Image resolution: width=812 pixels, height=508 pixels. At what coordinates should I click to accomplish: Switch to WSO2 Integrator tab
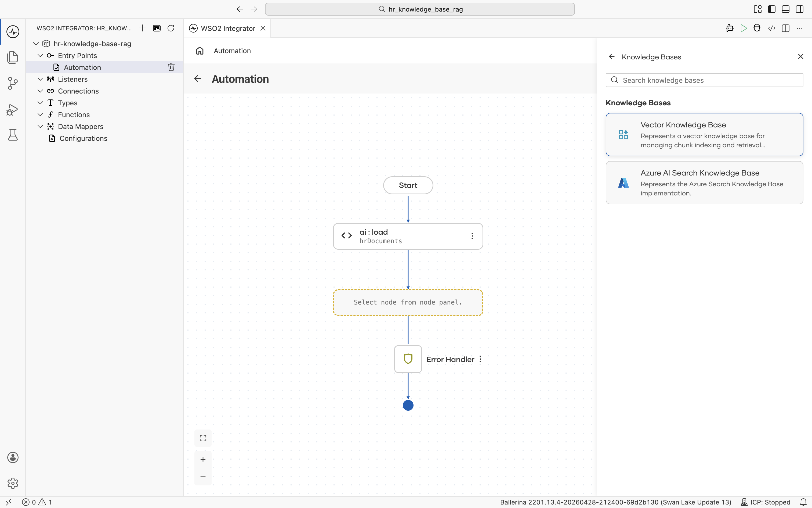click(x=228, y=28)
